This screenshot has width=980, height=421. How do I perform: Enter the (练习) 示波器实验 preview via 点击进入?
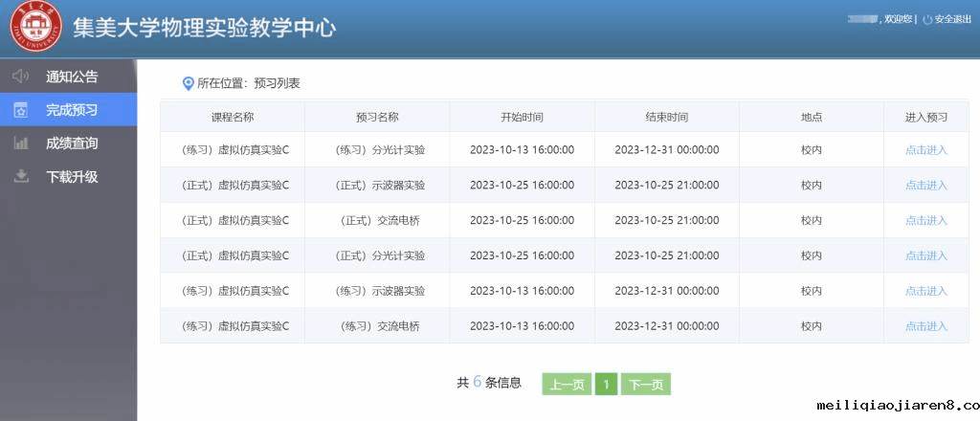tap(925, 291)
